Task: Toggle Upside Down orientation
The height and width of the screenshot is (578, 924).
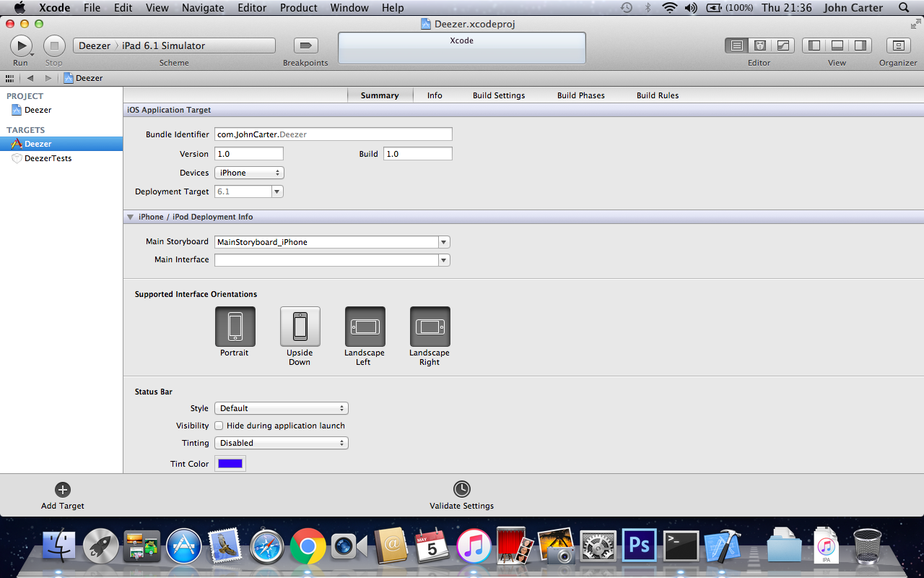Action: point(300,327)
